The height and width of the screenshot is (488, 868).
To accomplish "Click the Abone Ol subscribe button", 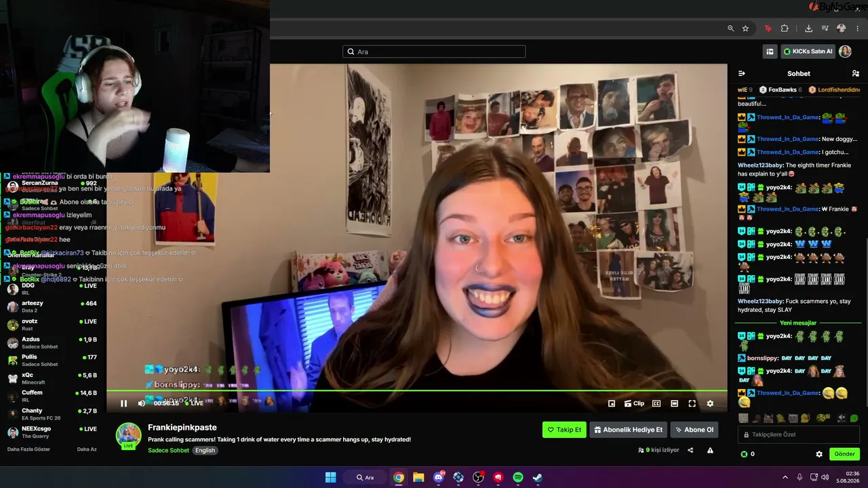I will pos(694,430).
